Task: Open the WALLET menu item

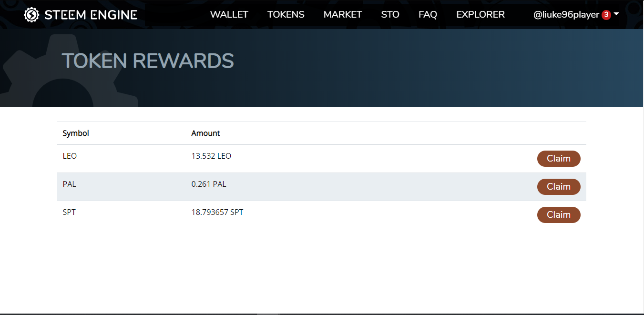Action: [x=229, y=15]
